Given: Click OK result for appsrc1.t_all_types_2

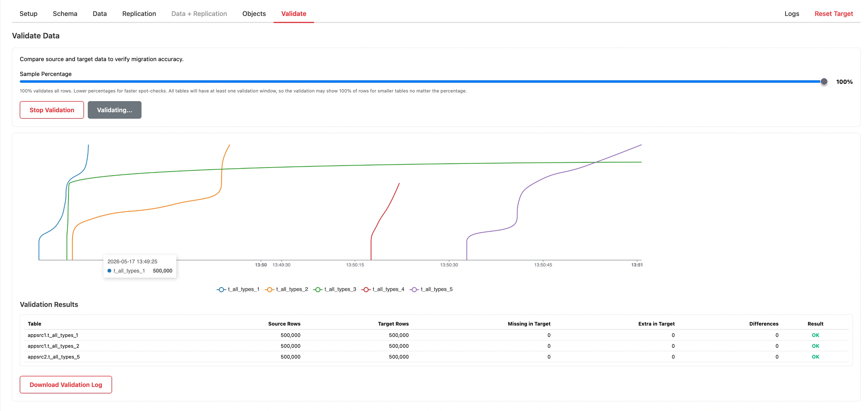Looking at the screenshot, I should (x=815, y=346).
